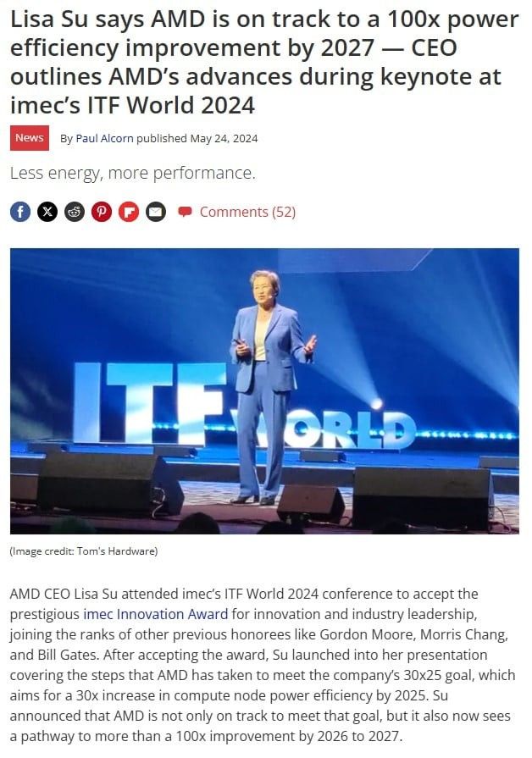Viewport: 532px width, 758px height.
Task: Click the red News category tag
Action: pos(30,138)
